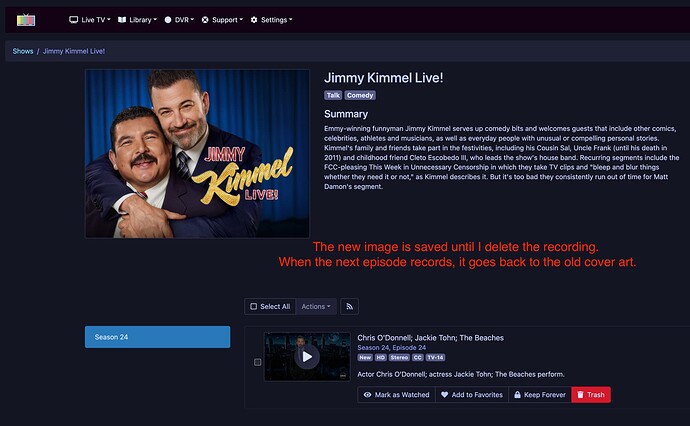Click the Jimmy Kimmel Live! breadcrumb link
Image resolution: width=690 pixels, height=426 pixels.
pos(74,51)
